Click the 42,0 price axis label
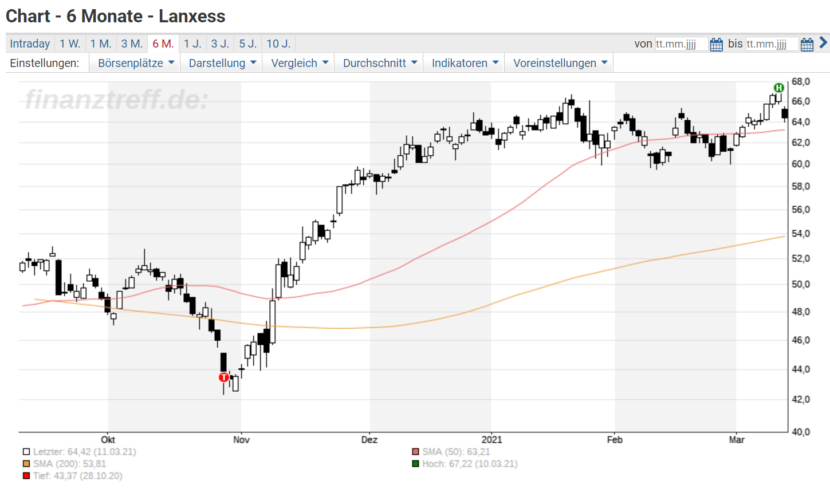Image resolution: width=830 pixels, height=504 pixels. tap(801, 399)
